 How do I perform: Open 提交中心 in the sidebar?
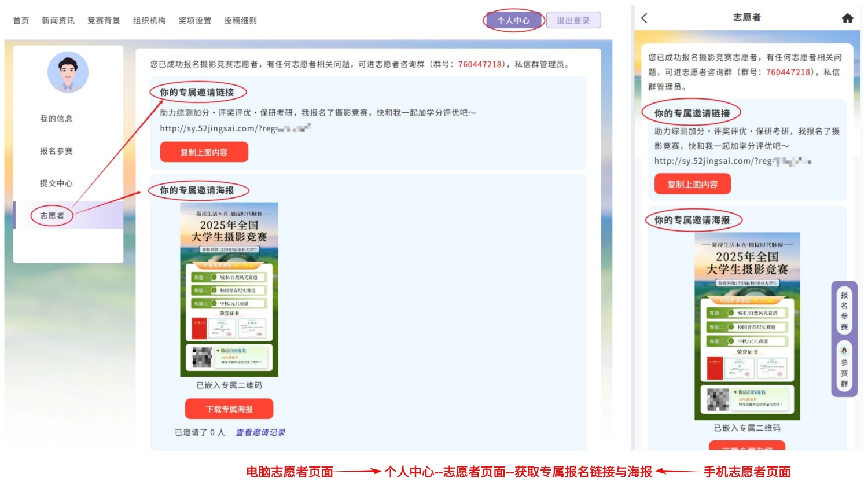click(x=56, y=183)
